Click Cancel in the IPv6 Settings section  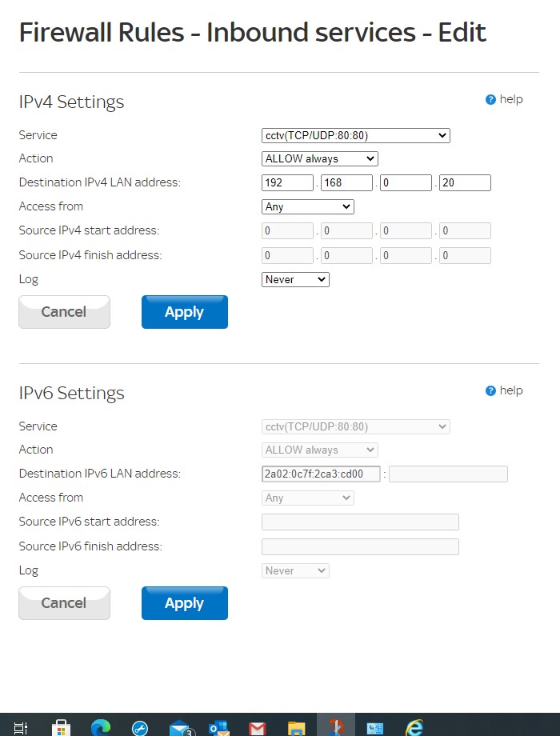point(64,603)
